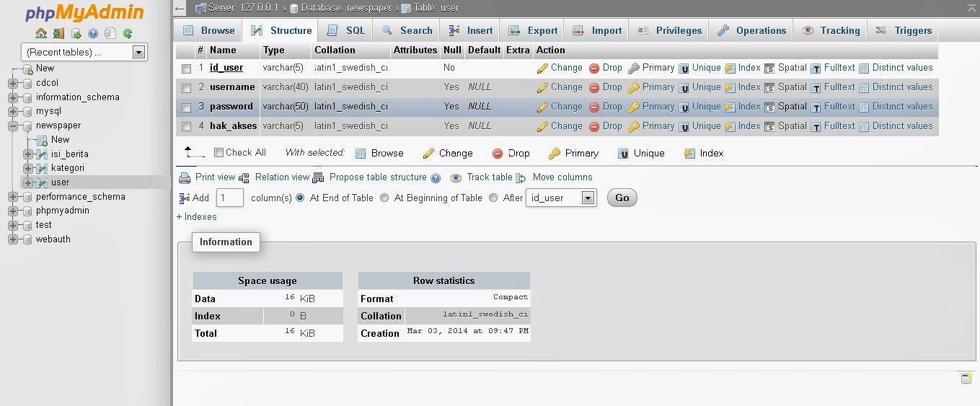Image resolution: width=980 pixels, height=406 pixels.
Task: Show Distinct values of hak_akses column
Action: pos(896,126)
